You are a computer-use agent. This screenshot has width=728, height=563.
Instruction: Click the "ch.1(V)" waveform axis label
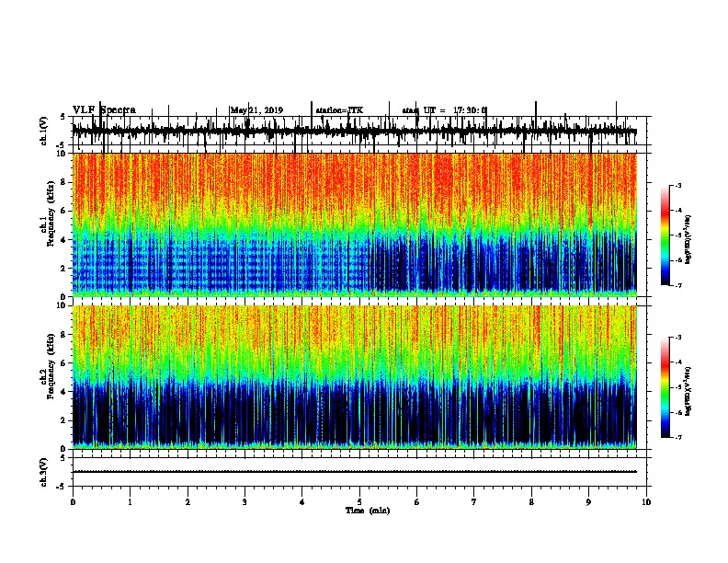[x=44, y=131]
